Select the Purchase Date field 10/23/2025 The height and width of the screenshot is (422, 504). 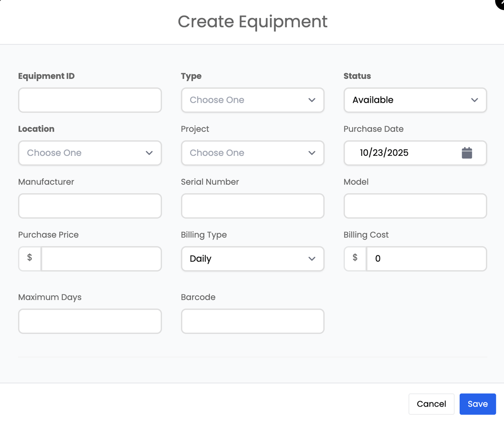(415, 153)
